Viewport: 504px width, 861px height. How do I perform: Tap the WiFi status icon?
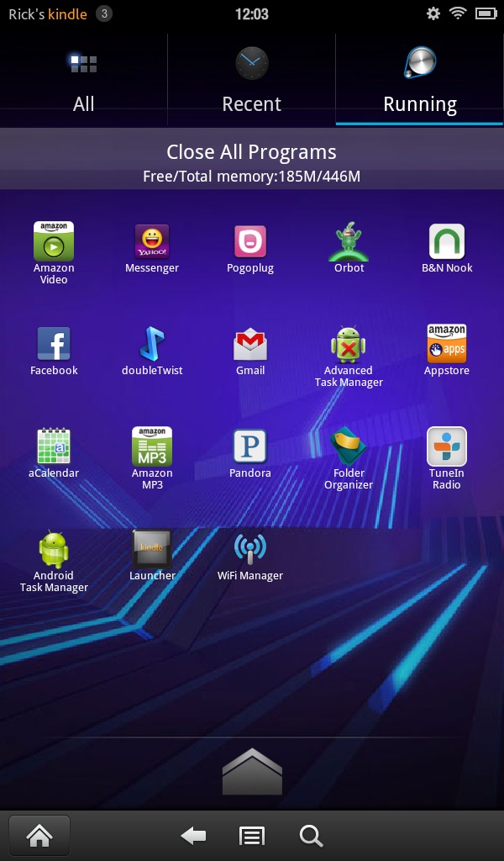[x=458, y=13]
